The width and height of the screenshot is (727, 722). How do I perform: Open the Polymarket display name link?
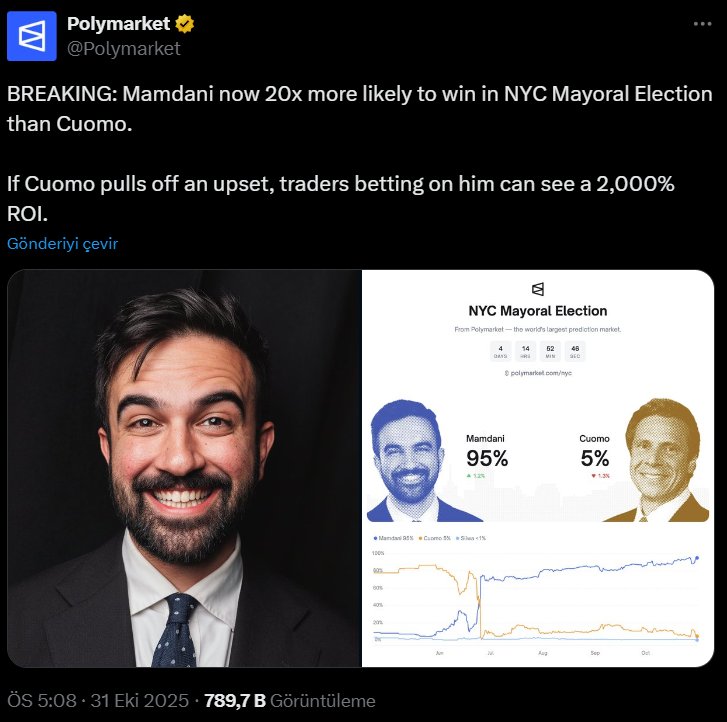point(118,24)
